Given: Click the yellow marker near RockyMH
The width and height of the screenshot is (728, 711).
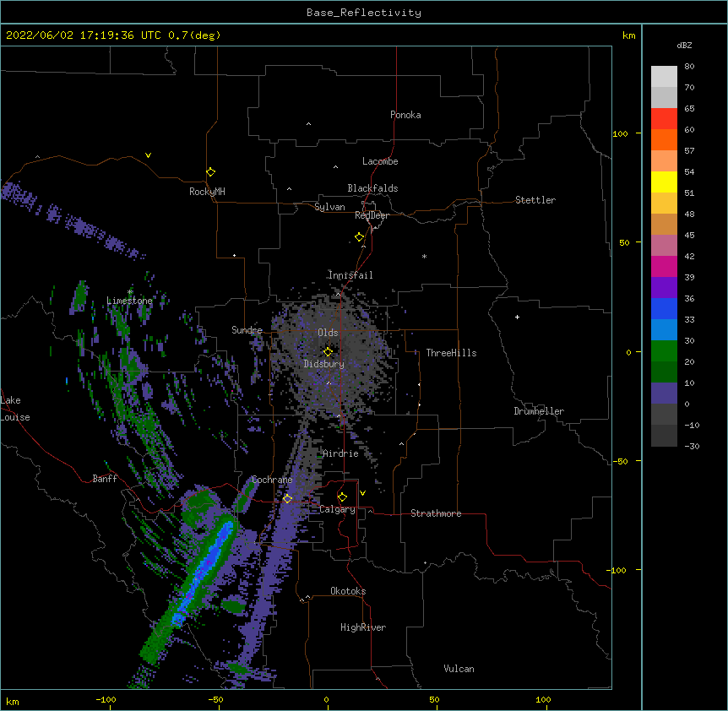Looking at the screenshot, I should 210,172.
